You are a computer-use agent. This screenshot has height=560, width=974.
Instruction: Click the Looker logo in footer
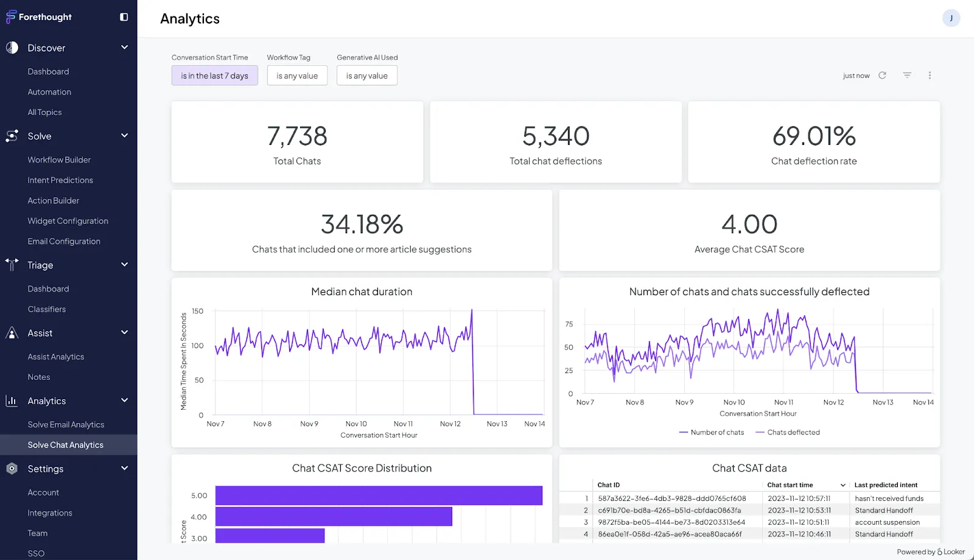click(x=951, y=551)
